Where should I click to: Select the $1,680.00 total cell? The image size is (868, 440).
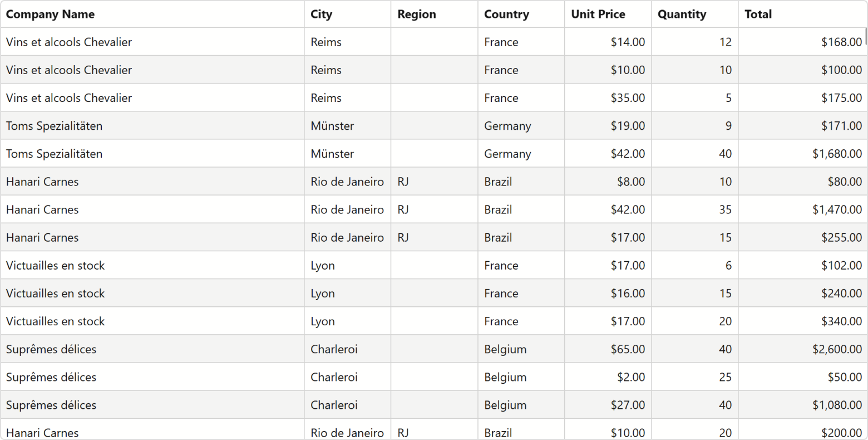pyautogui.click(x=802, y=154)
